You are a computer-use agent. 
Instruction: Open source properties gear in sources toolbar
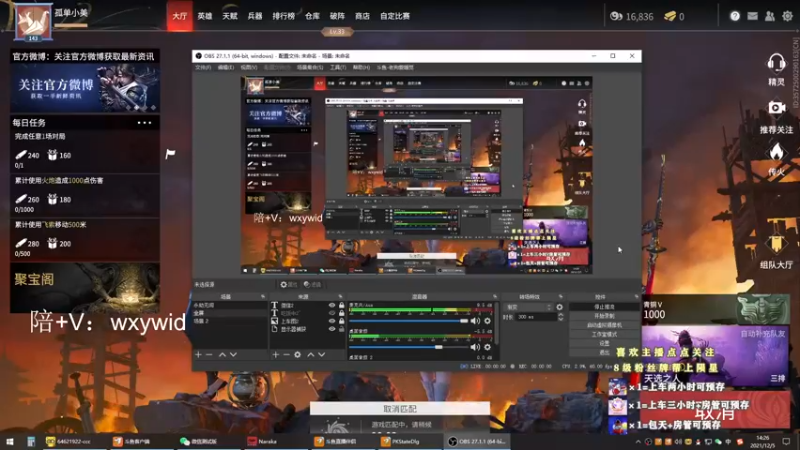click(297, 355)
